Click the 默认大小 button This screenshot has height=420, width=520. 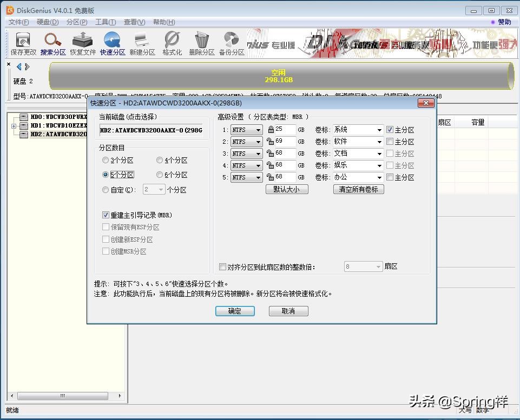[x=287, y=189]
